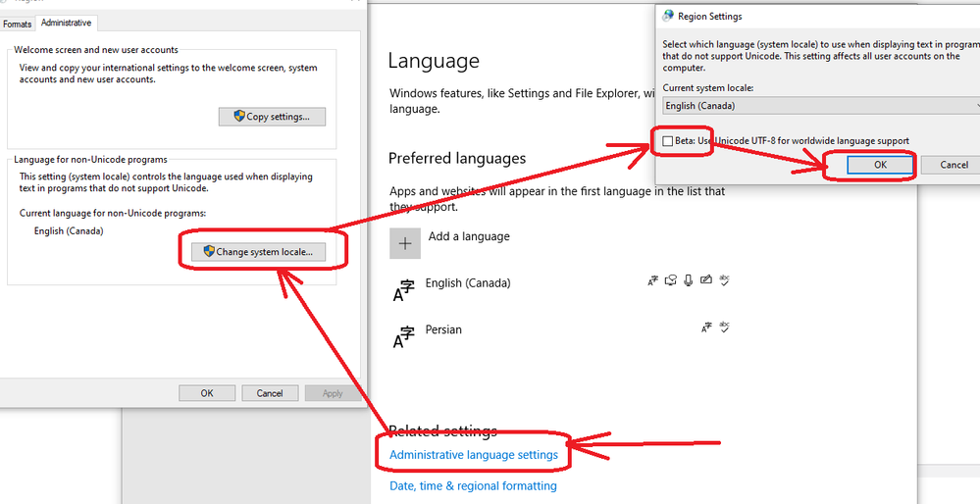Click the Language for non-Unicode programs group label
This screenshot has width=980, height=504.
point(90,160)
